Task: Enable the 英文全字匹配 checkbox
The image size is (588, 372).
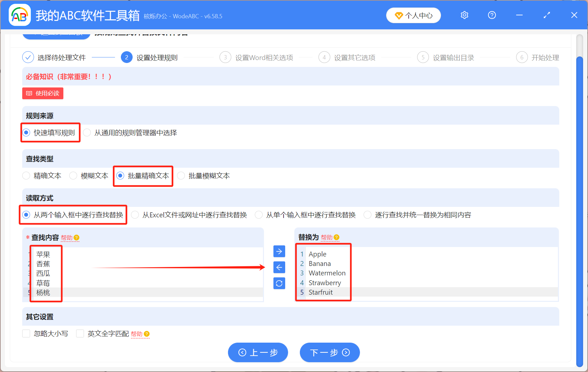Action: pos(80,333)
